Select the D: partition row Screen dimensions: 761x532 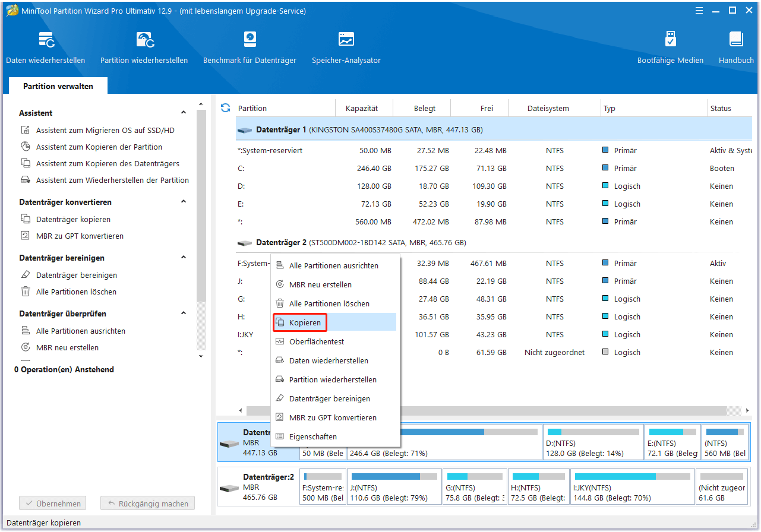[494, 186]
